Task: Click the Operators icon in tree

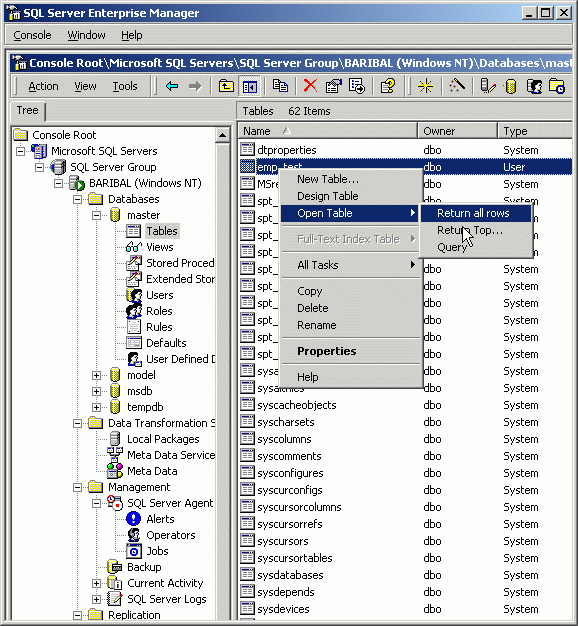Action: click(134, 535)
